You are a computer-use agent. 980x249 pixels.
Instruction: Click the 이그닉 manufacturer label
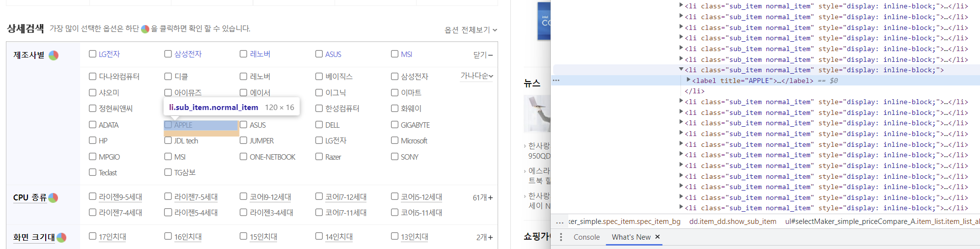336,93
